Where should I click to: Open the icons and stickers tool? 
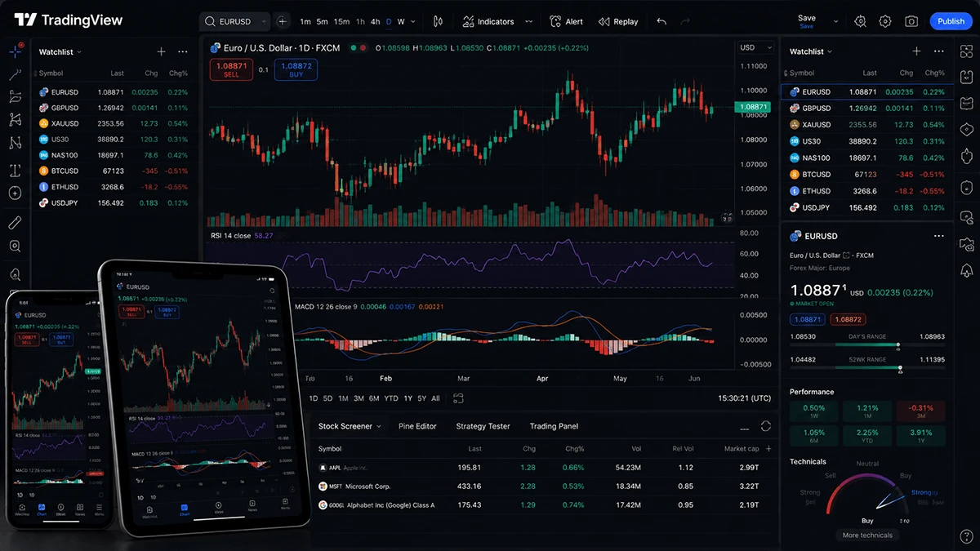15,193
